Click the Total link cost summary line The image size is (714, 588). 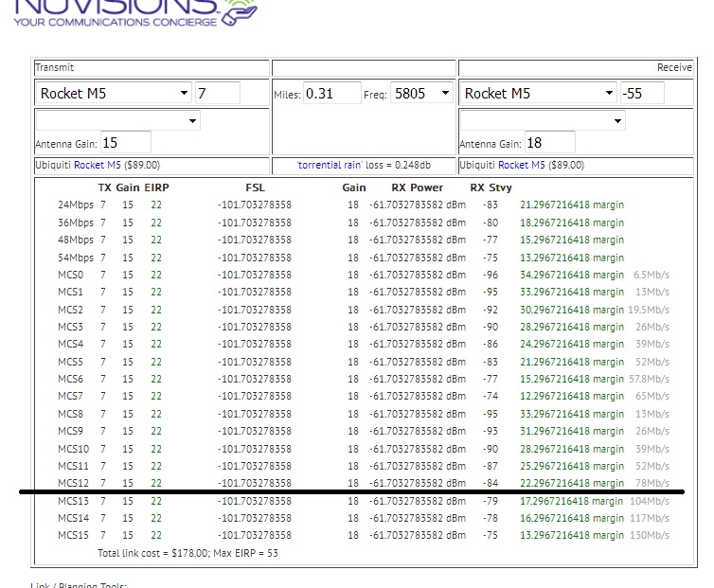[x=187, y=553]
